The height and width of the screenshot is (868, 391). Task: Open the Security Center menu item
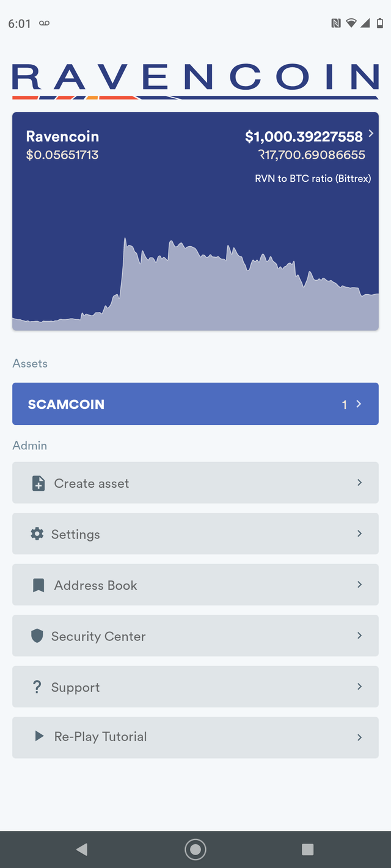195,635
